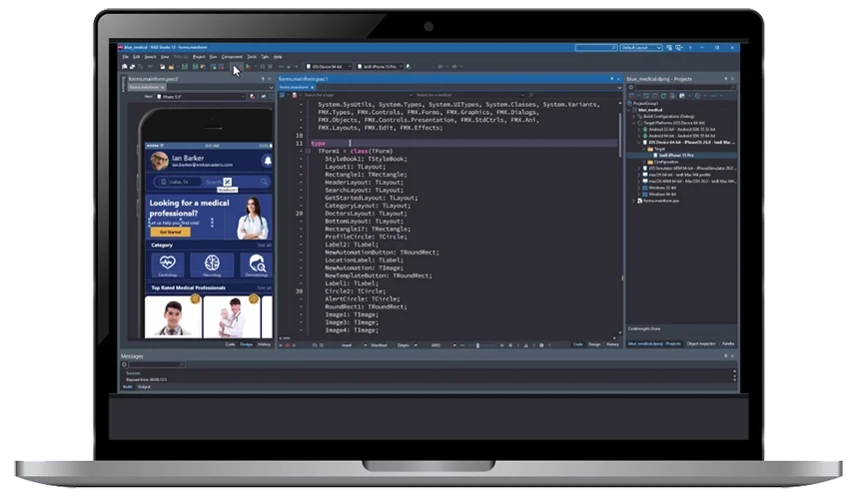The width and height of the screenshot is (859, 504).
Task: Collapse the Target Platforms tree node
Action: [x=634, y=123]
